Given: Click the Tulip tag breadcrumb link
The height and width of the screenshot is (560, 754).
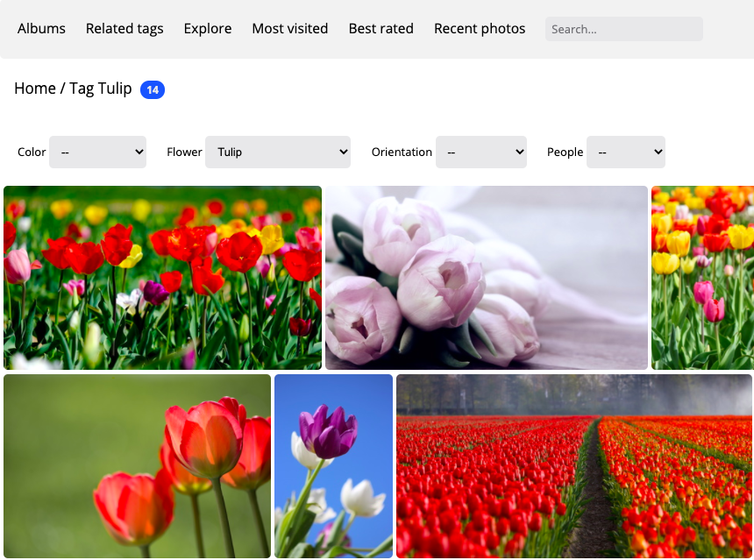Looking at the screenshot, I should point(115,89).
